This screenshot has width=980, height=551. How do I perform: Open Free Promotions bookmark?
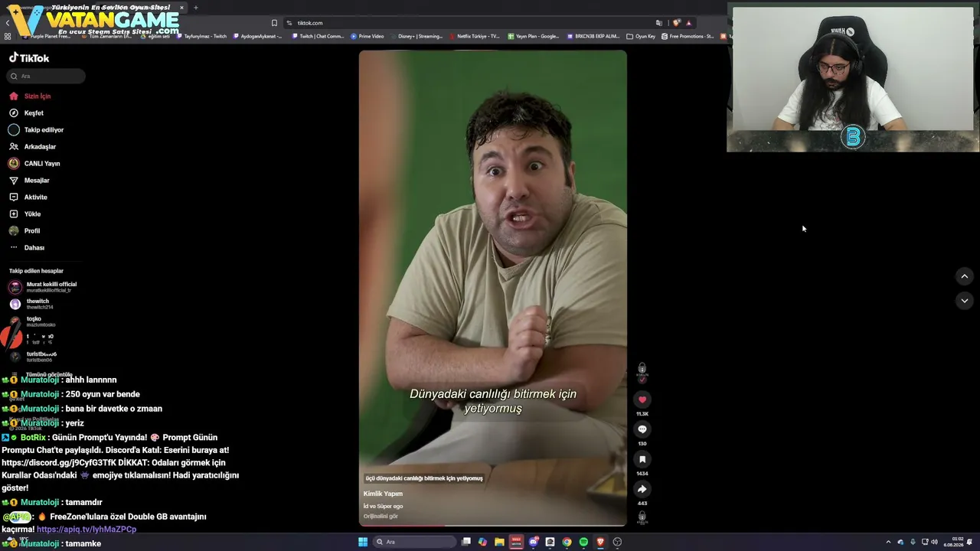pos(688,36)
